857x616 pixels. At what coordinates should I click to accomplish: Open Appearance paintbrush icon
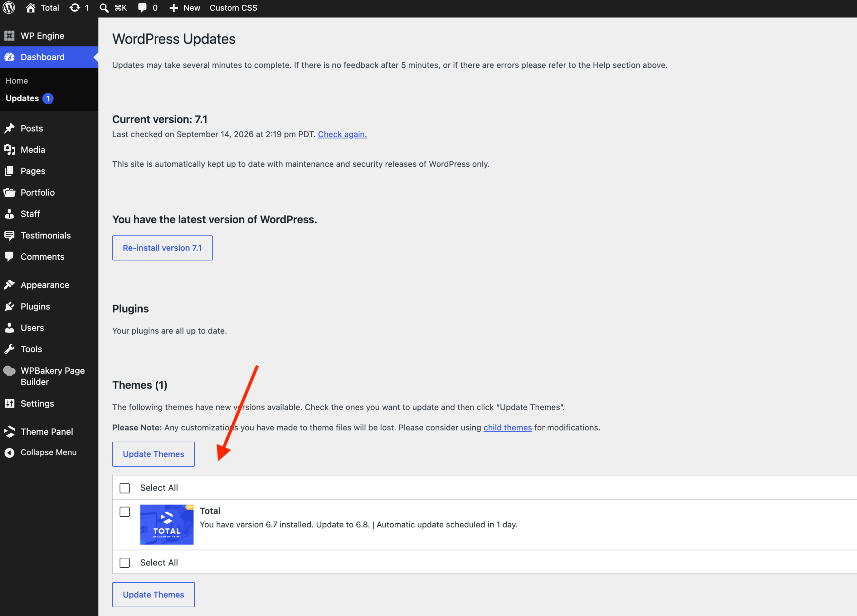tap(9, 285)
